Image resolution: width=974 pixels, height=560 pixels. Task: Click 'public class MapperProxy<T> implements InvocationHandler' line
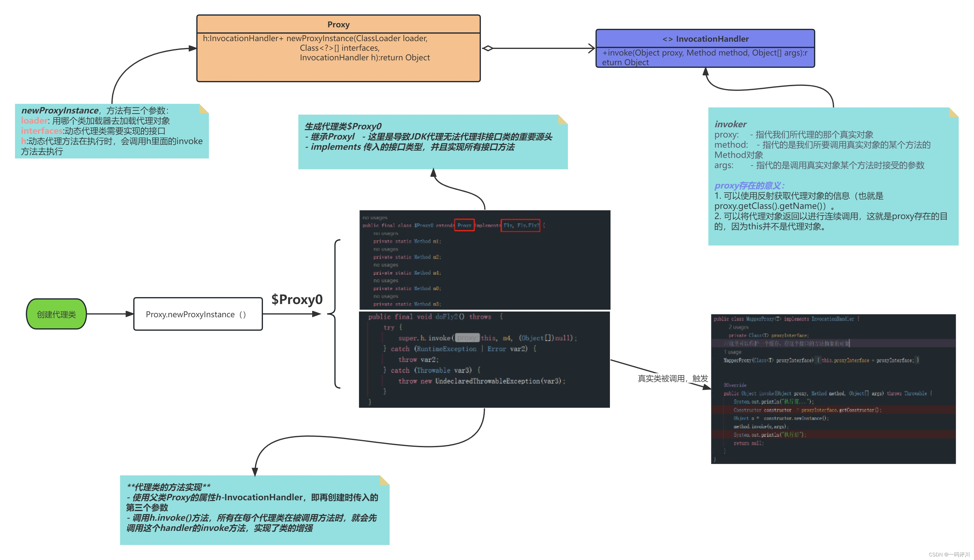click(x=786, y=319)
